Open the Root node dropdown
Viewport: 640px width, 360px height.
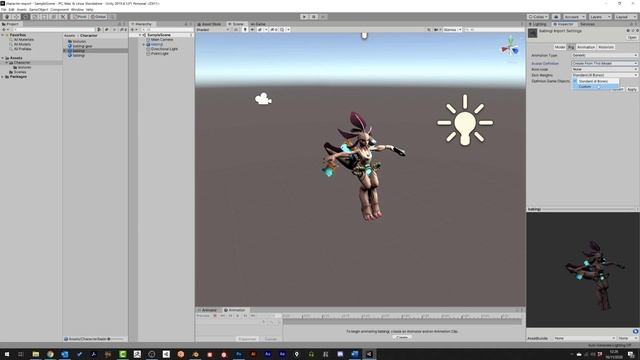click(x=604, y=69)
